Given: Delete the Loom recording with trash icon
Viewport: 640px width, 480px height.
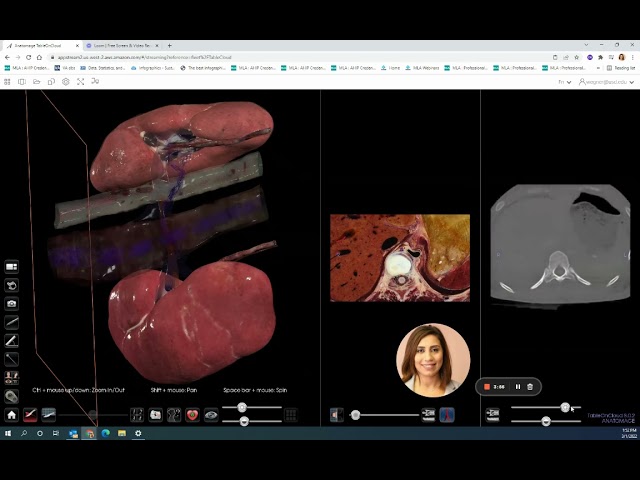Looking at the screenshot, I should (x=530, y=387).
